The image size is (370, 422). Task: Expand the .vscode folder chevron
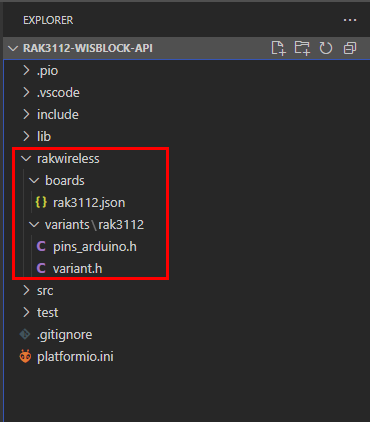click(x=26, y=92)
